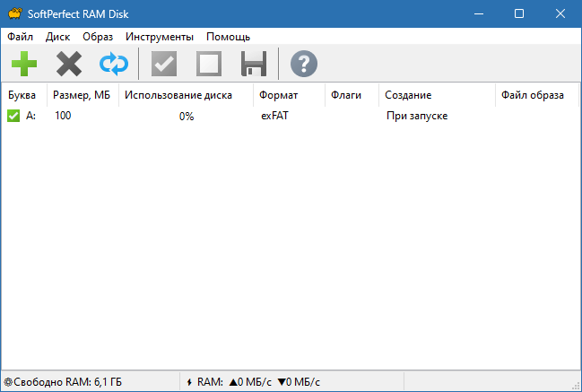
Task: Open the Образ menu
Action: (x=98, y=37)
